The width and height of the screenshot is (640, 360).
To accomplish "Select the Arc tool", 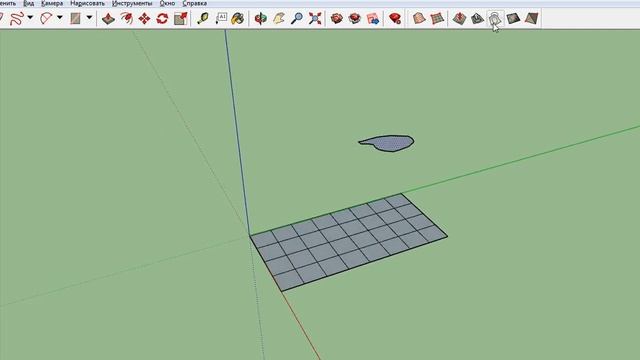I will (46, 18).
